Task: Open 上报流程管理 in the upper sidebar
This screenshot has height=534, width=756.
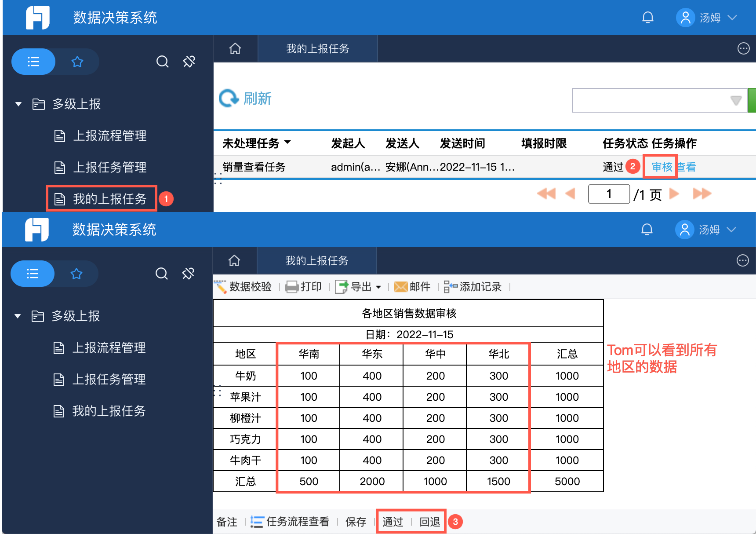Action: [x=100, y=135]
